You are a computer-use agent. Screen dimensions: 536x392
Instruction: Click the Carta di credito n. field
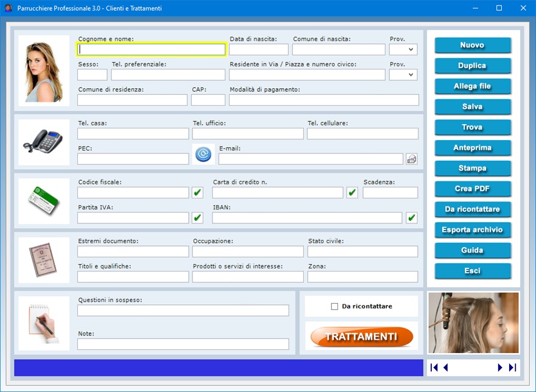tap(278, 192)
